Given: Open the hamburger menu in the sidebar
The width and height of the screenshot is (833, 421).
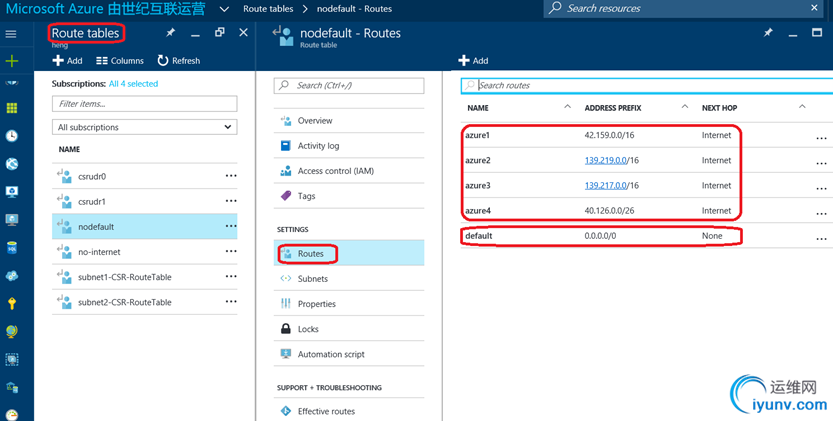Looking at the screenshot, I should tap(11, 34).
